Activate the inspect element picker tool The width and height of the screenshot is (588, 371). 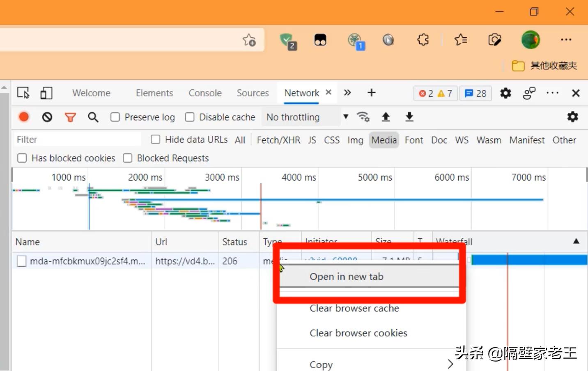point(23,93)
